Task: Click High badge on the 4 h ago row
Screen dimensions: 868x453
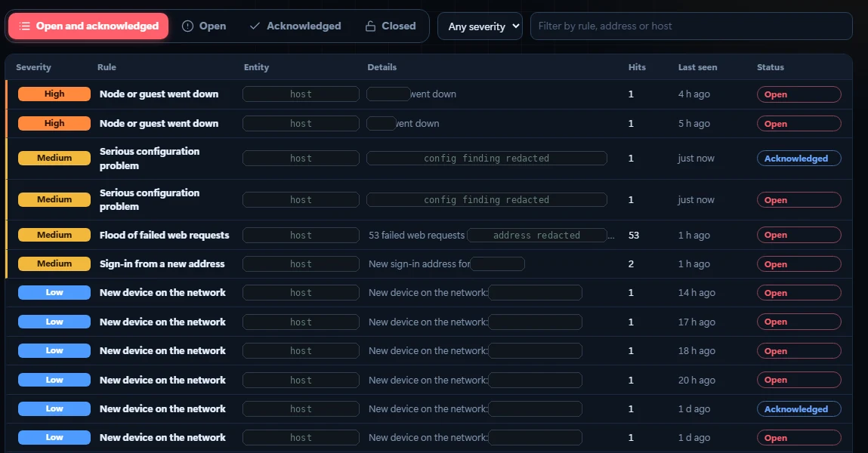Action: pyautogui.click(x=54, y=94)
